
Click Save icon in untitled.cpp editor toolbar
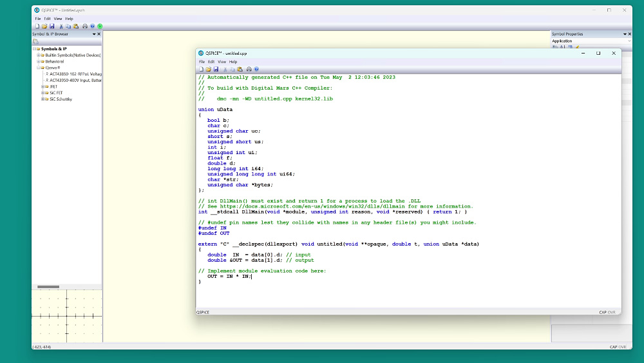pyautogui.click(x=216, y=70)
